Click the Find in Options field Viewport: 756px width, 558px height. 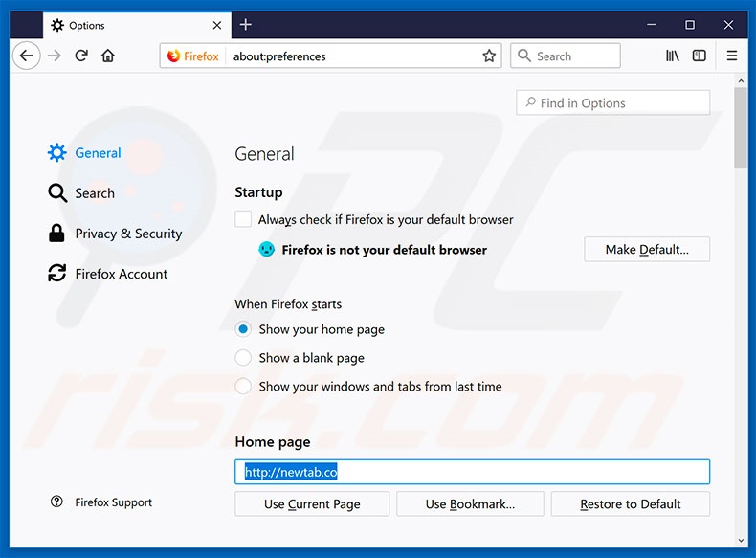pyautogui.click(x=612, y=102)
